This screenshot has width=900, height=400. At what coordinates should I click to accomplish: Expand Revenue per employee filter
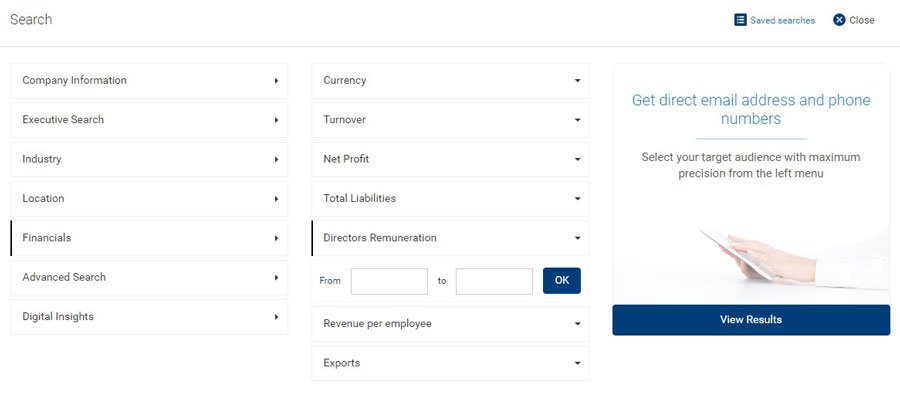(x=450, y=324)
